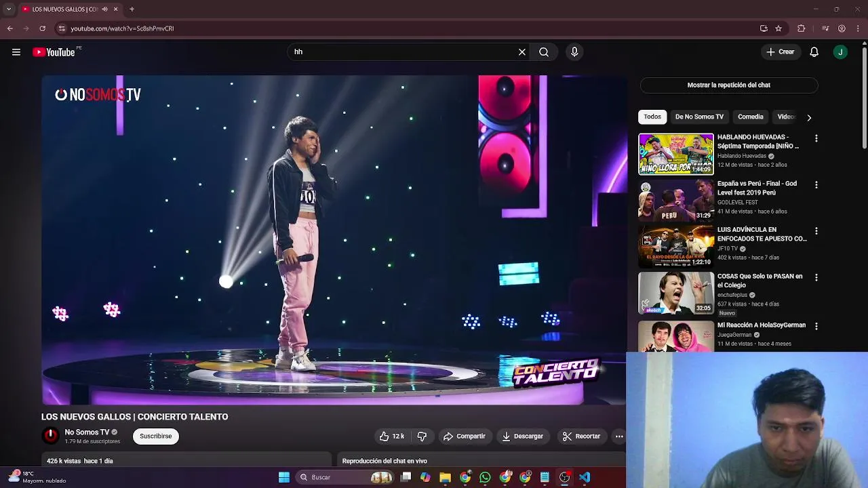
Task: Like the video with thumbs up
Action: [392, 436]
